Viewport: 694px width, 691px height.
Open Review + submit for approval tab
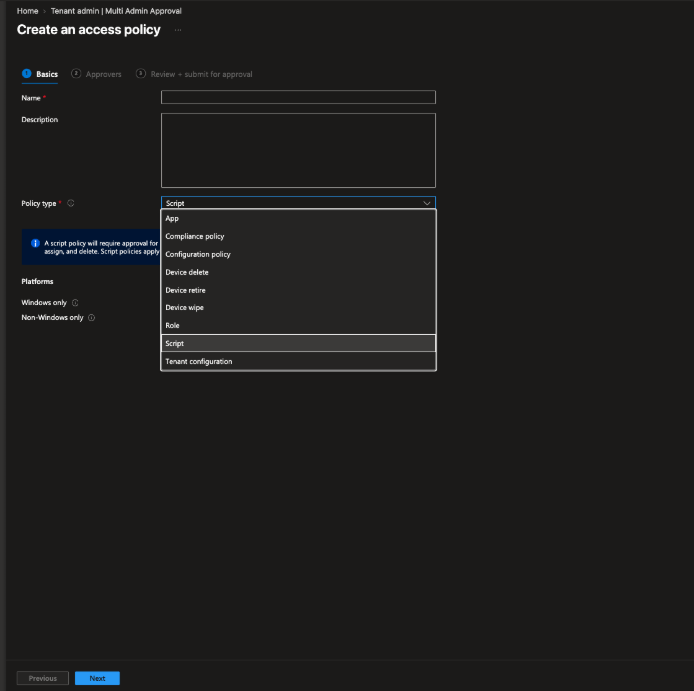point(194,74)
